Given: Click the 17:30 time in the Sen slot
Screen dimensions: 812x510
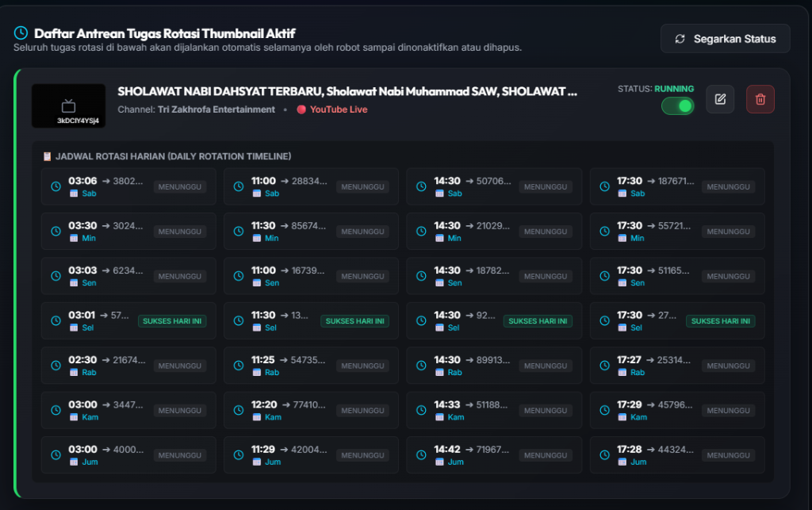Looking at the screenshot, I should (629, 270).
